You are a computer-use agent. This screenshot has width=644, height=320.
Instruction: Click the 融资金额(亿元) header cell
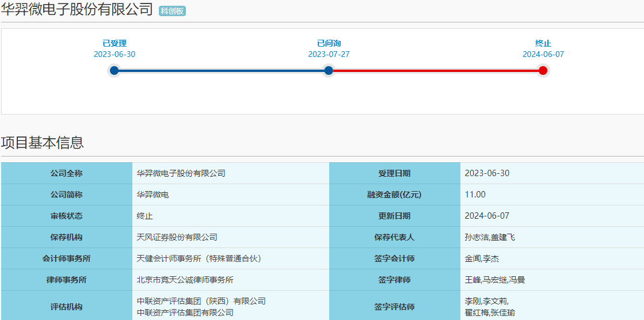coord(395,195)
